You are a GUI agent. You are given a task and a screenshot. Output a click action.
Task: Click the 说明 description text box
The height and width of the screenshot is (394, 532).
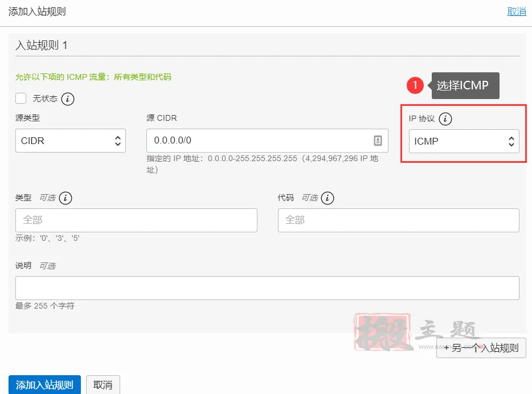[267, 288]
